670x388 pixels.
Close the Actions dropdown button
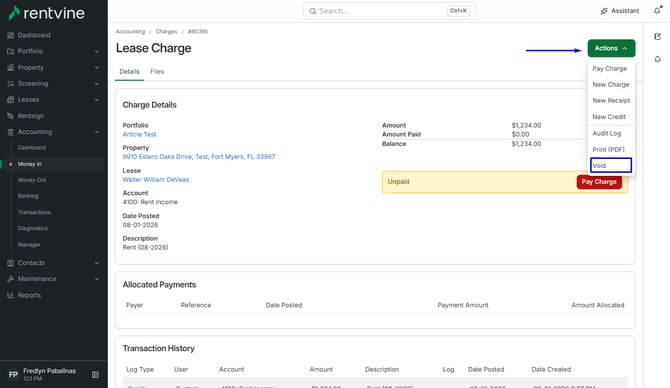pyautogui.click(x=611, y=48)
